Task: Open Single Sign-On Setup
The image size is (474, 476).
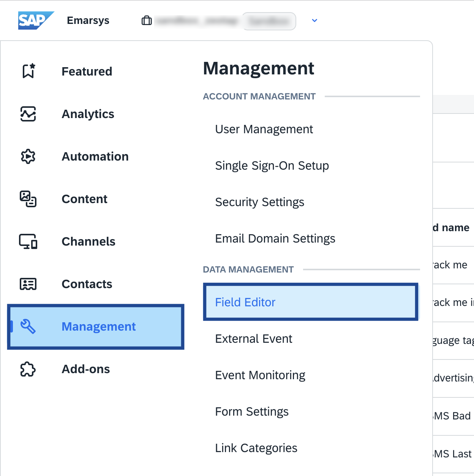Action: [x=272, y=166]
